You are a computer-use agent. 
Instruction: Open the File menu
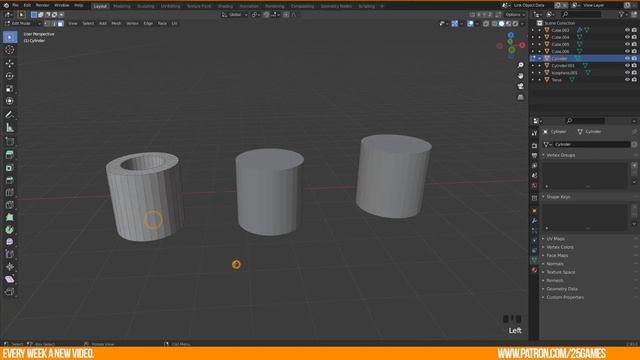point(16,6)
